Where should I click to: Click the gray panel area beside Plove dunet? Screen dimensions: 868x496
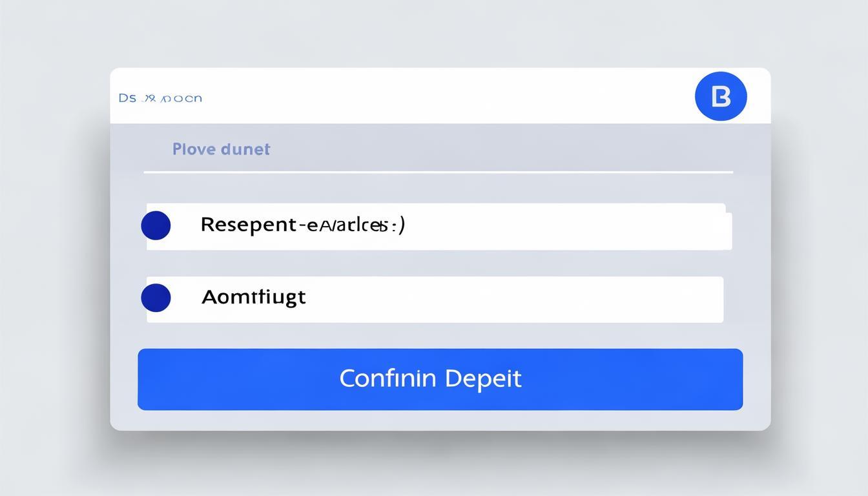(504, 148)
